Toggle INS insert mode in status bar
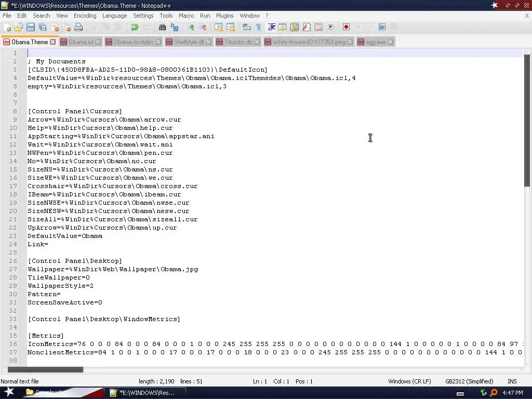 pos(512,381)
